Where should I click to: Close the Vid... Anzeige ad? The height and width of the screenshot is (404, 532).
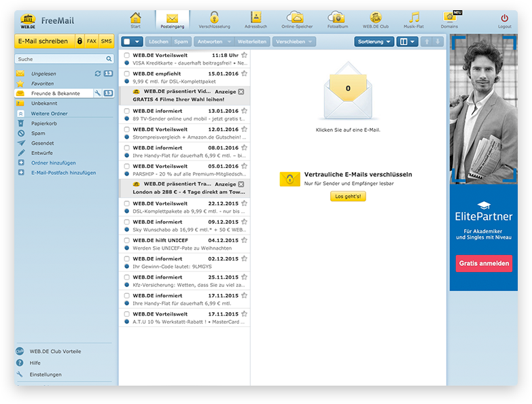click(x=241, y=92)
